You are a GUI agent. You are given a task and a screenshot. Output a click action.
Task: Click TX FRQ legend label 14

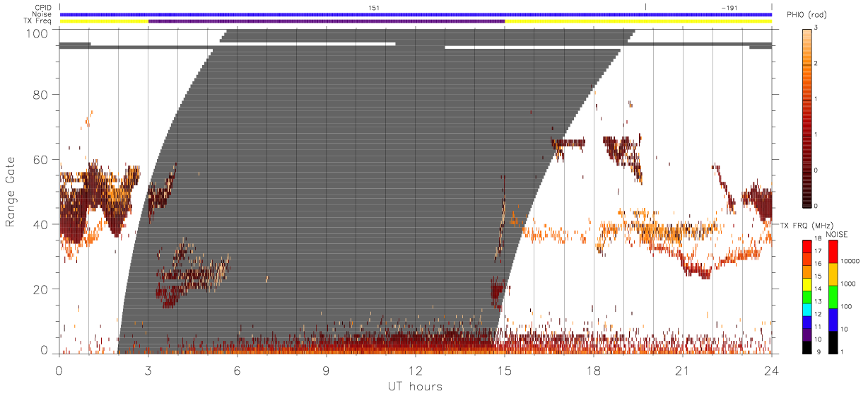[819, 290]
